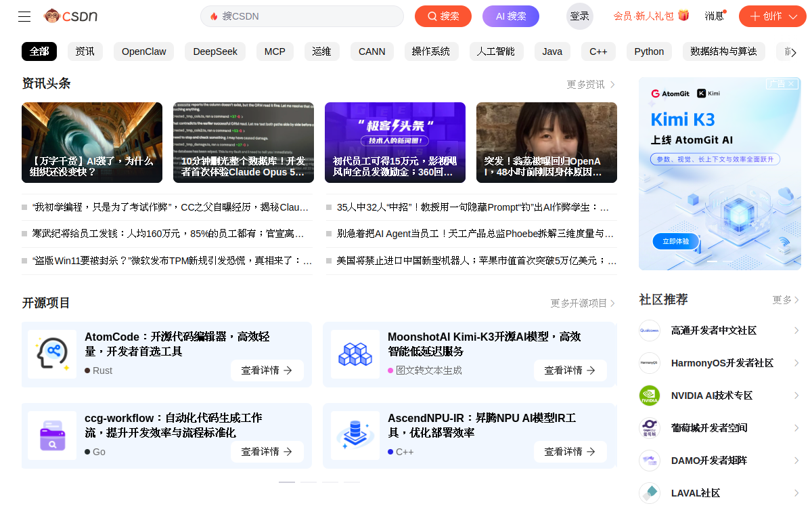Viewport: 812px width, 508px height.
Task: Open NVIDIA AI技术专区 row chevron
Action: tap(796, 396)
